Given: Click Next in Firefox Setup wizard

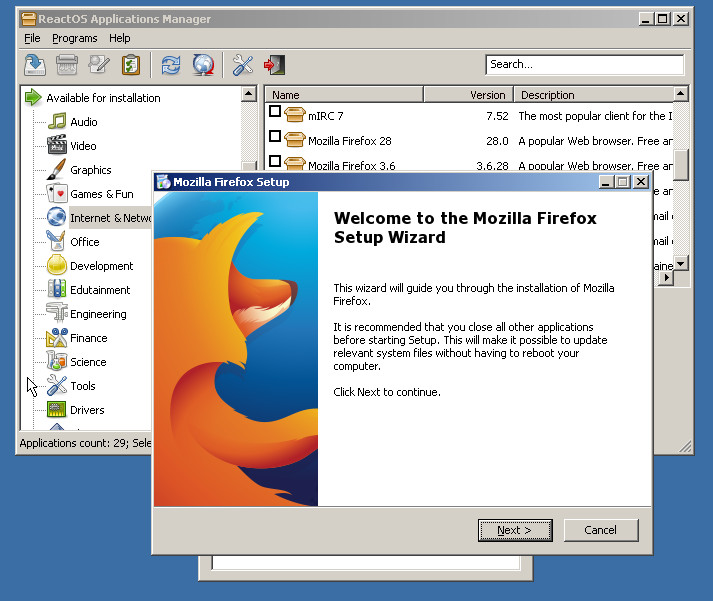Looking at the screenshot, I should click(513, 530).
